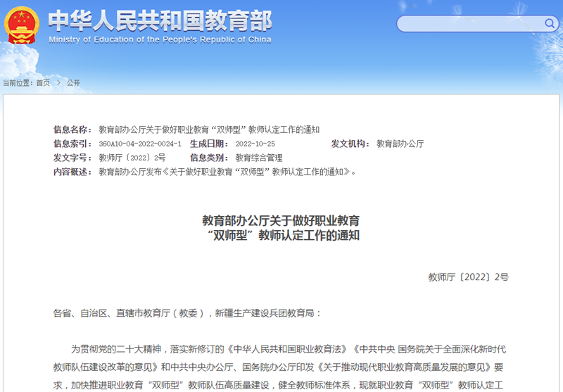The image size is (563, 392).
Task: Click issuing body value 教育部办公厅
Action: pos(400,144)
